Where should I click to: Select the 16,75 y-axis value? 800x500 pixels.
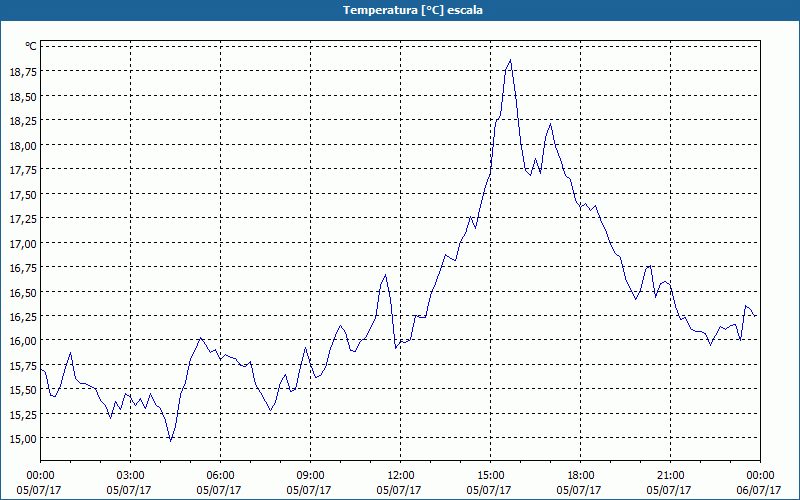tap(23, 267)
